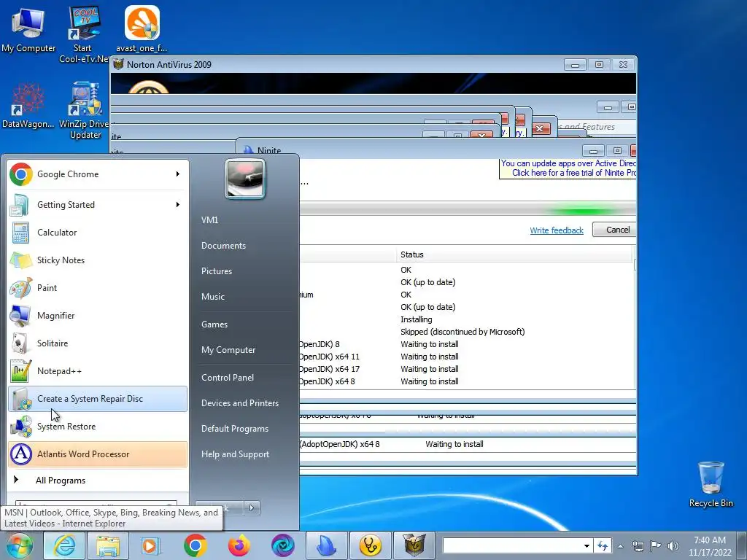Open Games from the Start menu
This screenshot has width=747, height=560.
214,324
